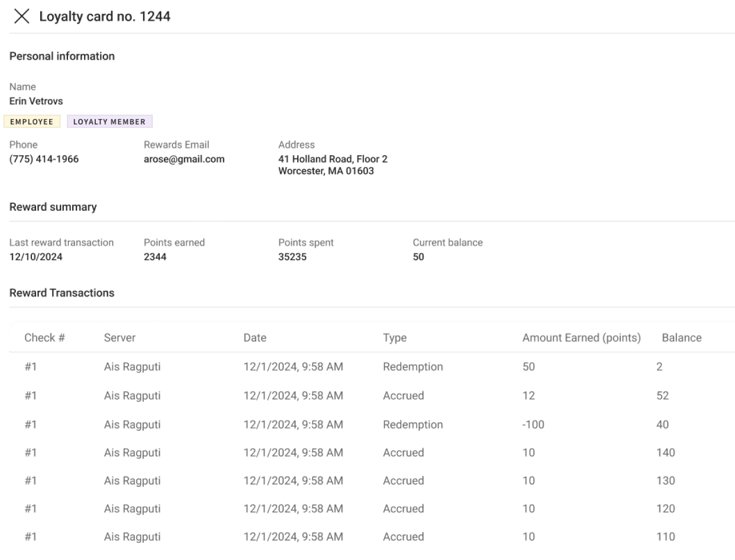Open the transaction row with balance 110

pos(372,537)
